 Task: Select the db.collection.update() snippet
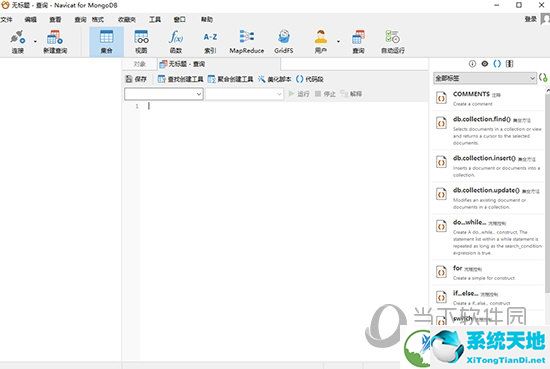488,198
